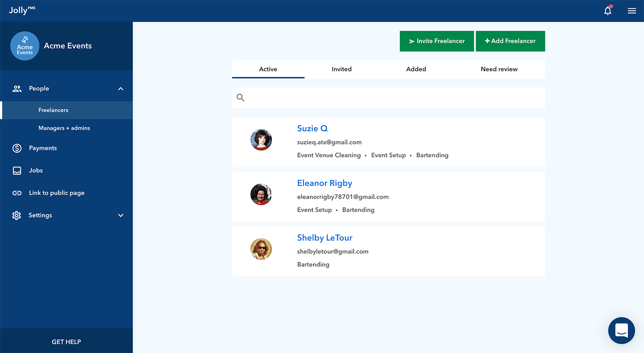Collapse the People section chevron
This screenshot has width=644, height=353.
click(x=121, y=89)
